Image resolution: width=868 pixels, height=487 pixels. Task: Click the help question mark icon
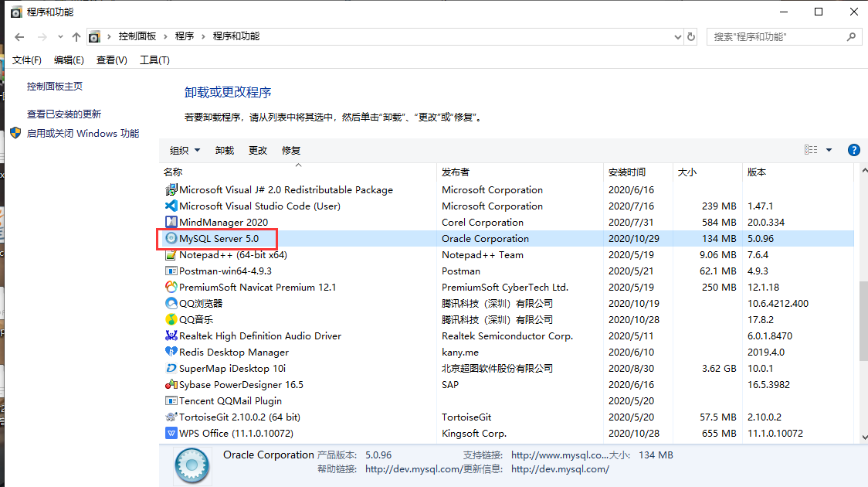(853, 150)
